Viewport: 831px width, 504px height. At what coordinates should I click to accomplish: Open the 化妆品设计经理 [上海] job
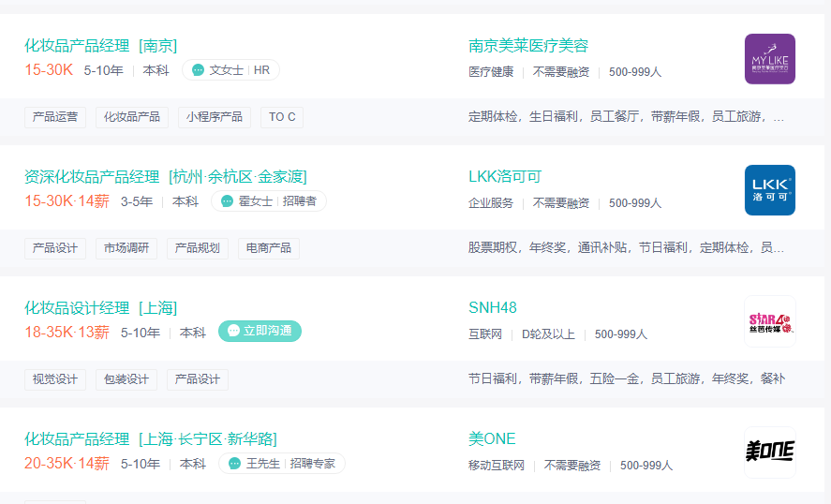coord(100,308)
